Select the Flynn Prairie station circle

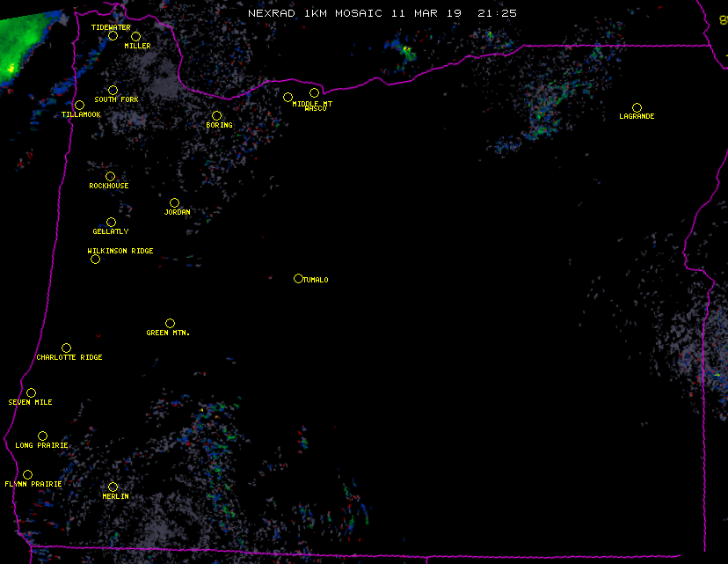point(27,475)
